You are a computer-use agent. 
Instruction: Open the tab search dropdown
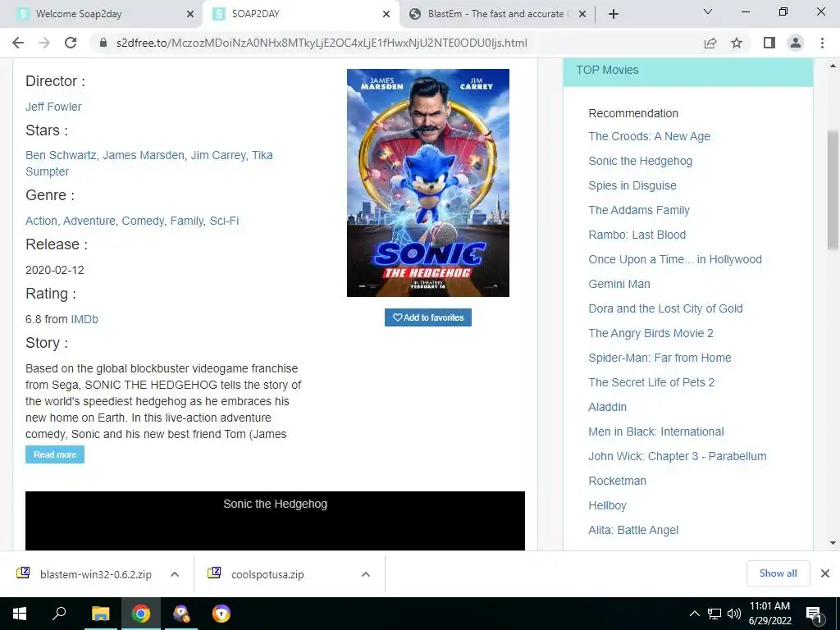[x=708, y=11]
